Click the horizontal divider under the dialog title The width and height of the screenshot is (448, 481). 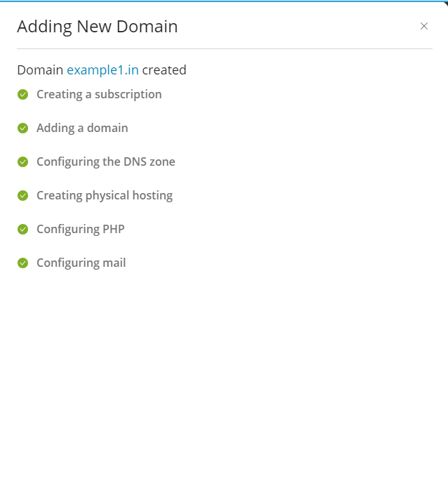click(x=224, y=48)
